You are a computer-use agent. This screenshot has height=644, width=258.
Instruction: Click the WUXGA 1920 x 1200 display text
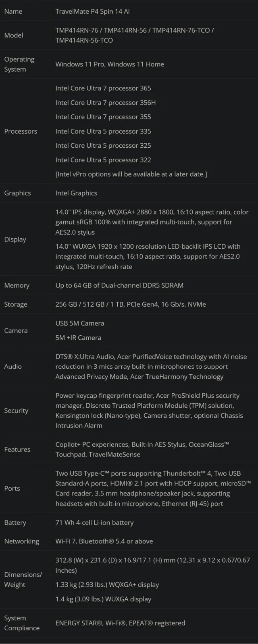click(148, 256)
